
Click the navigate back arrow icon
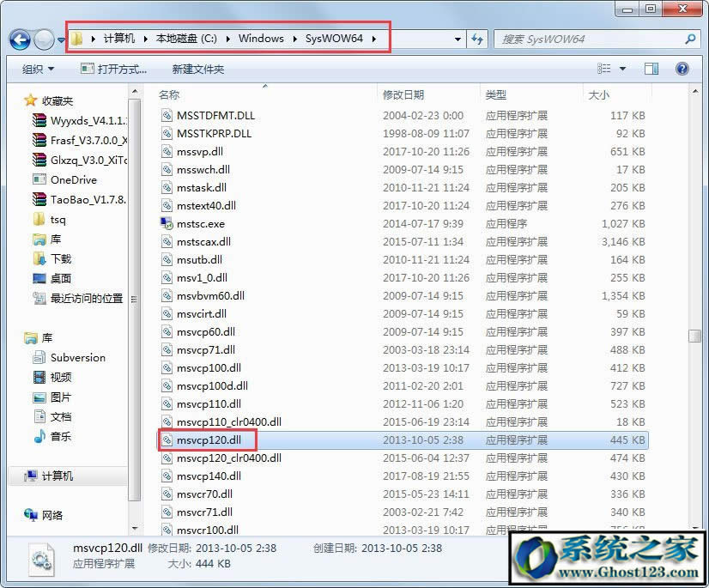coord(19,38)
